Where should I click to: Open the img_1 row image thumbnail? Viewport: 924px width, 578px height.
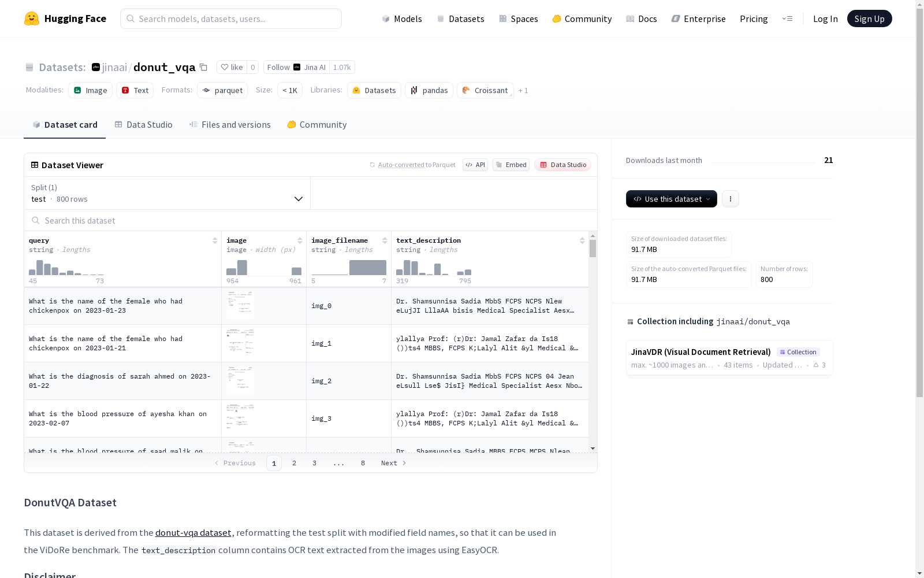[x=240, y=343]
